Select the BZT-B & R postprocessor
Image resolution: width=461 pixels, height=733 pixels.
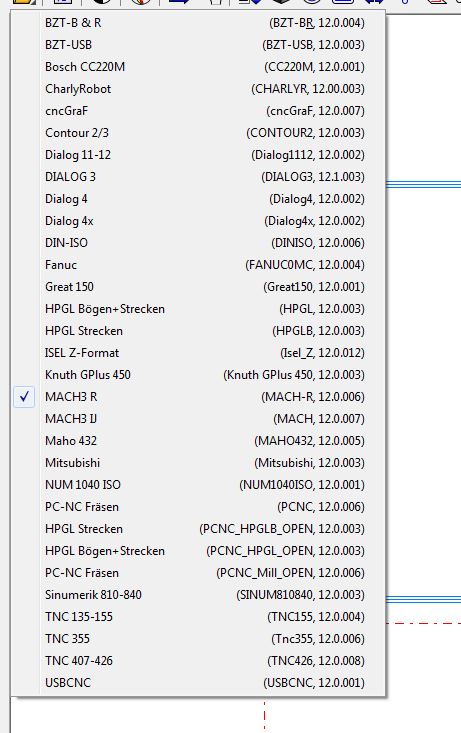click(198, 23)
